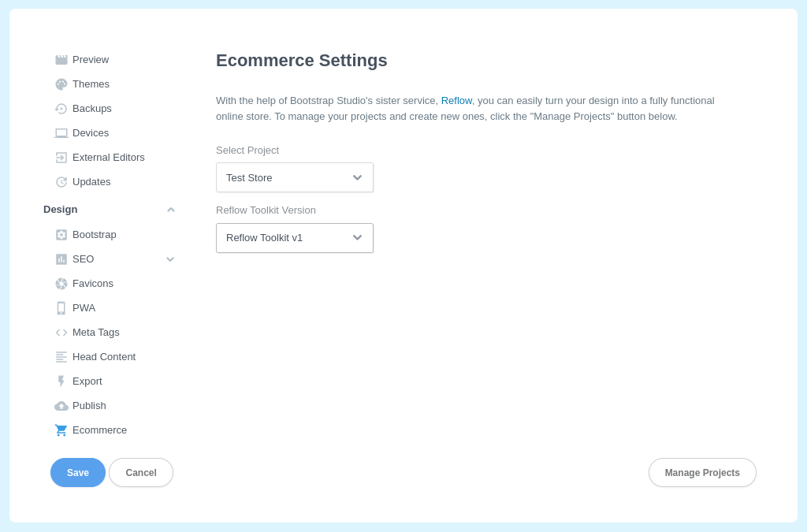Expand the SEO section chevron
807x532 pixels.
(170, 259)
